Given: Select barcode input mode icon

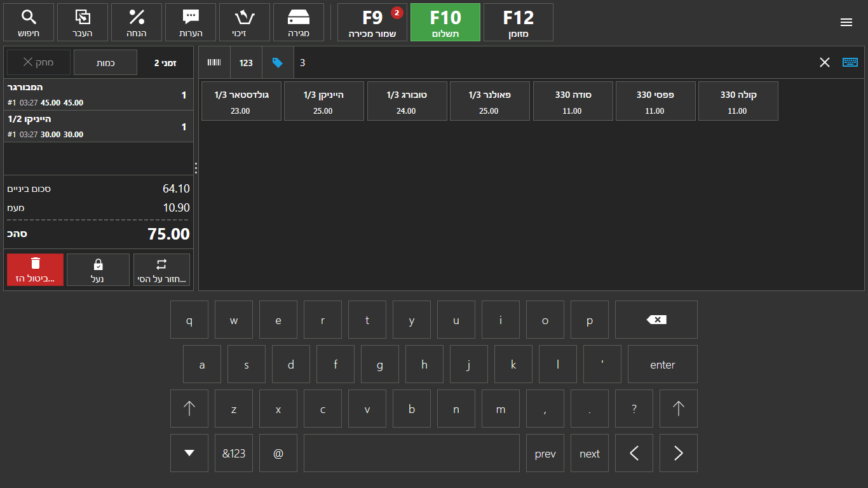Looking at the screenshot, I should coord(215,62).
